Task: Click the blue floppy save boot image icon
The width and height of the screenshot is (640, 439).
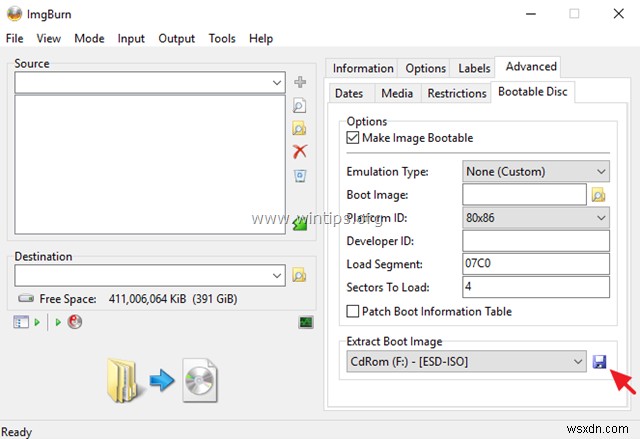Action: [x=600, y=362]
